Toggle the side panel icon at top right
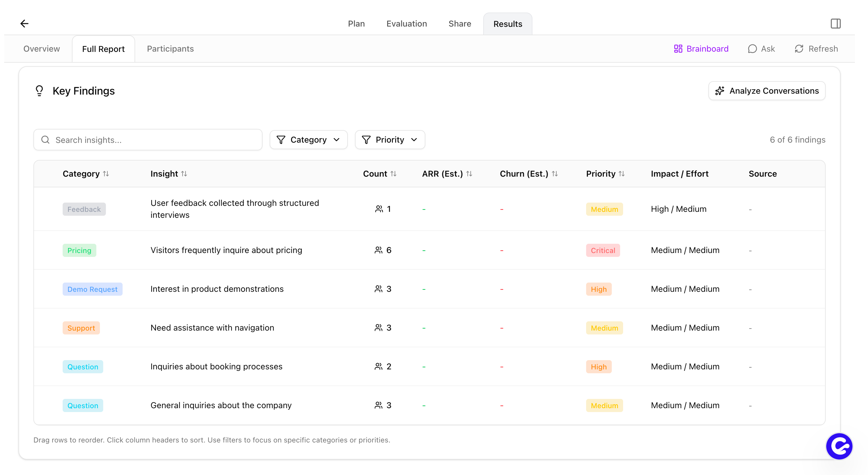The width and height of the screenshot is (868, 475). (835, 24)
